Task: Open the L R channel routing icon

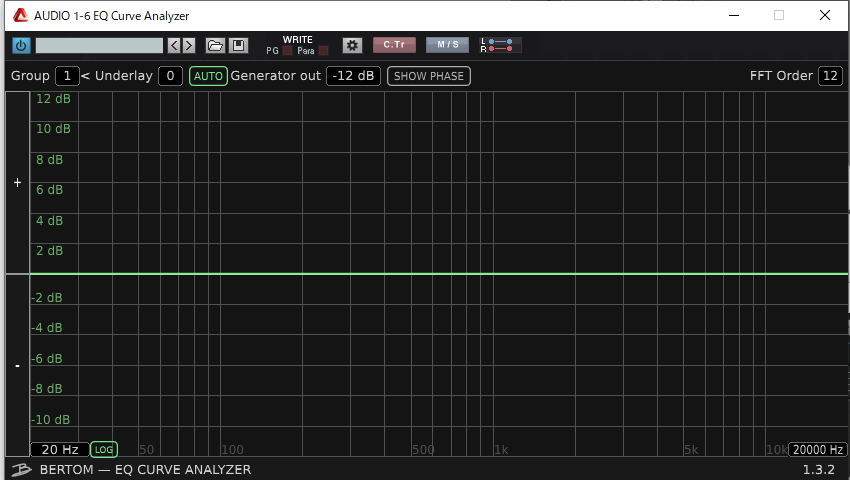Action: pos(500,45)
